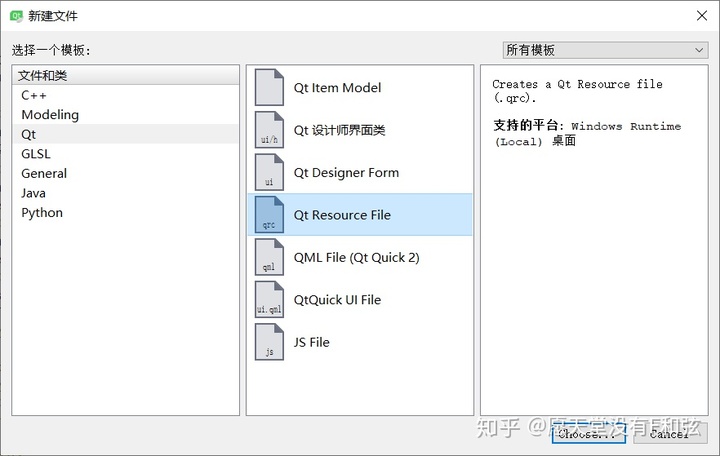Close the 新建文件 dialog
Viewport: 720px width, 456px height.
click(702, 16)
